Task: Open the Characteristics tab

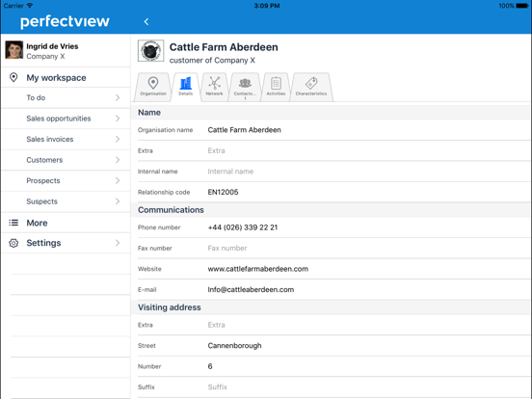Action: [x=311, y=87]
